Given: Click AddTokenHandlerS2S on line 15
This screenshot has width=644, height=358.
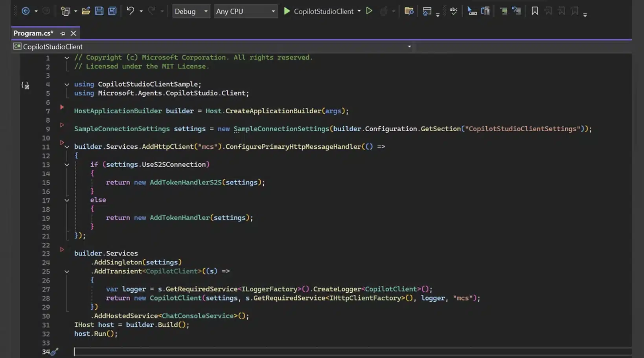Looking at the screenshot, I should point(186,182).
